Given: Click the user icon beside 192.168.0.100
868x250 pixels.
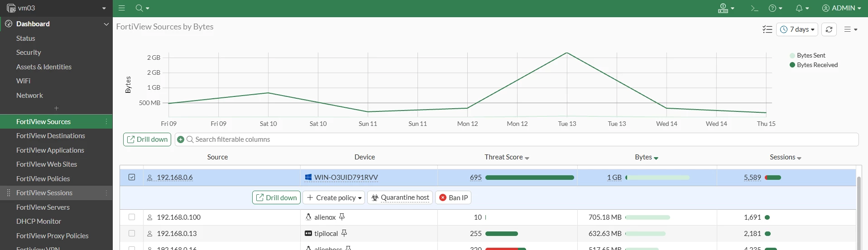Looking at the screenshot, I should coord(150,217).
